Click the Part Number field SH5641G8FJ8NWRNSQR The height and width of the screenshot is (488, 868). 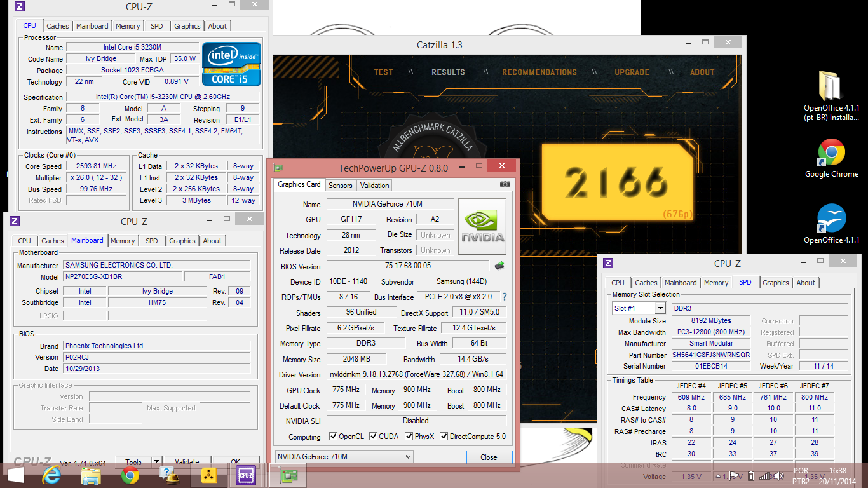[x=711, y=355]
